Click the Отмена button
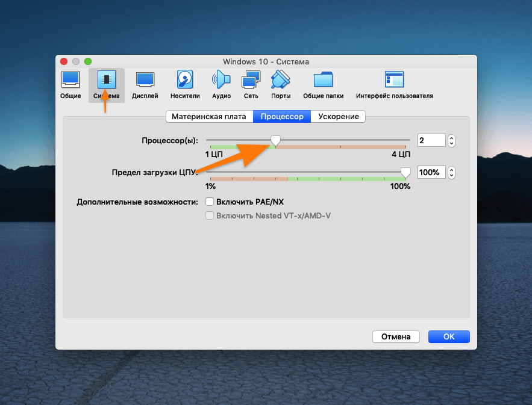This screenshot has width=532, height=405. click(x=396, y=336)
